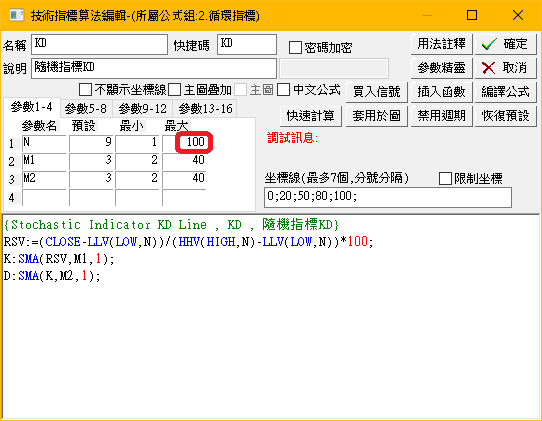Click the 用法註釋 button
The height and width of the screenshot is (421, 542).
click(441, 44)
